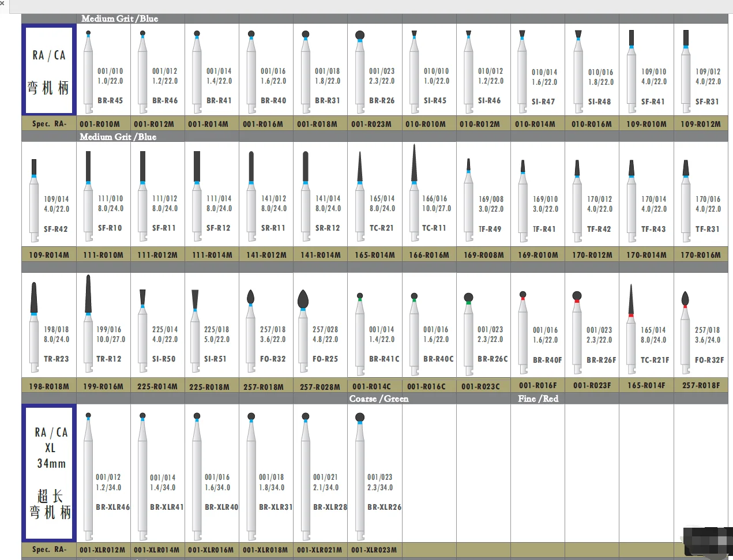Select the red-band FO-R32F flame bur image
Viewport: 733px width, 560px height.
click(685, 333)
